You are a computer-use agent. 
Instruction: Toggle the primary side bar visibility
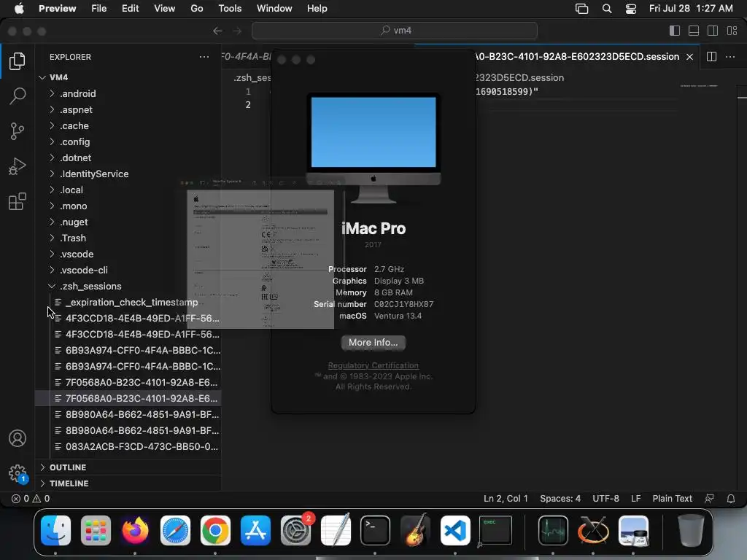tap(675, 31)
